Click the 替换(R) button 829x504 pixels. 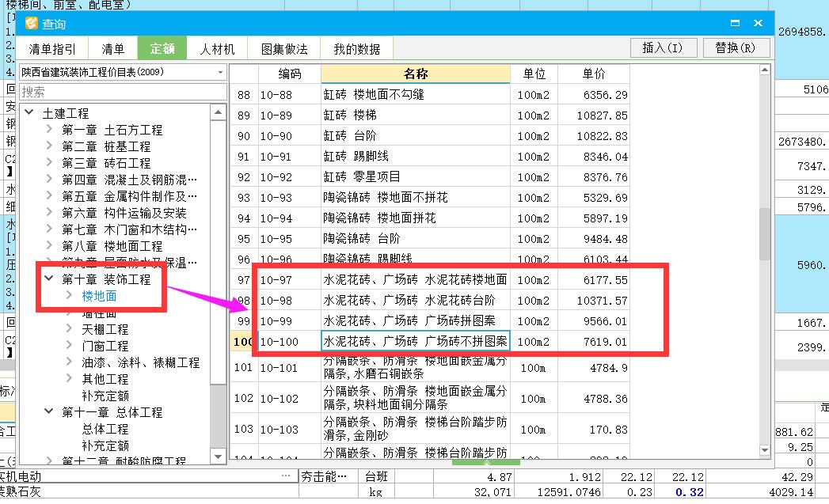(x=736, y=47)
